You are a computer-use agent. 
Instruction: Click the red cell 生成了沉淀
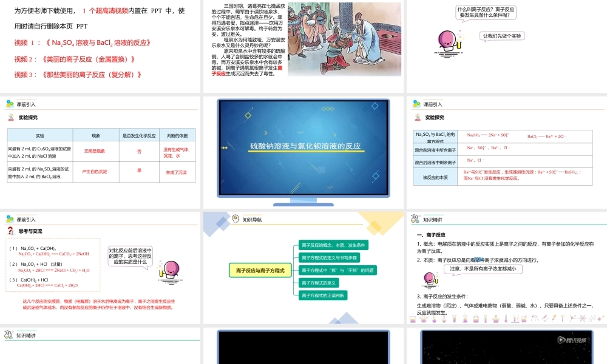[x=176, y=172]
